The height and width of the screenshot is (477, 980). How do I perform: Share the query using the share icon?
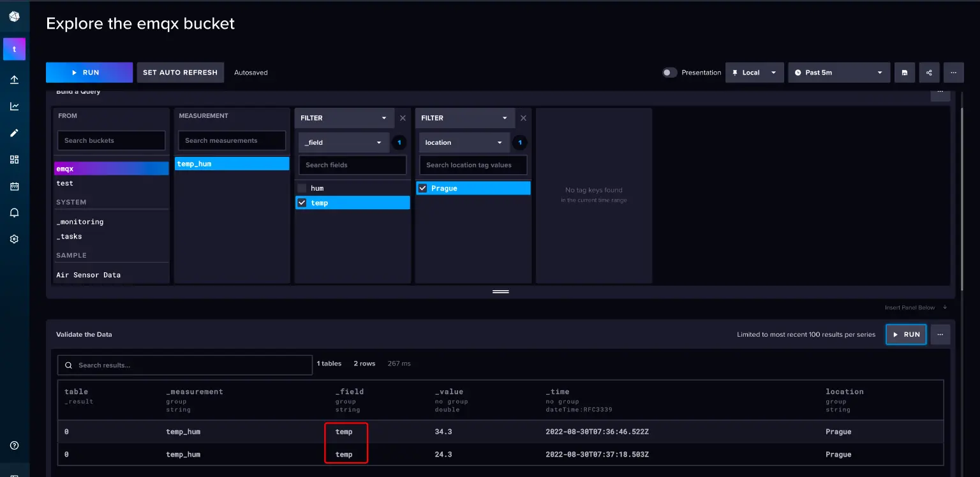929,72
